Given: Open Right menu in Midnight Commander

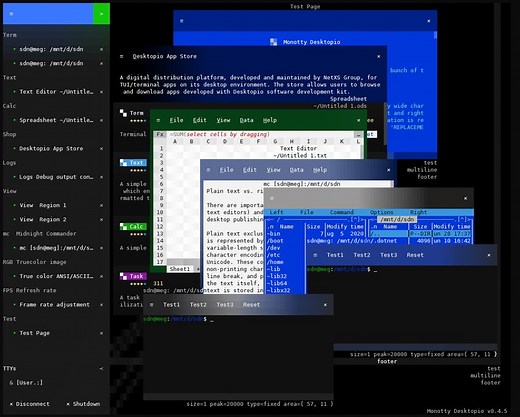Looking at the screenshot, I should pyautogui.click(x=418, y=212).
